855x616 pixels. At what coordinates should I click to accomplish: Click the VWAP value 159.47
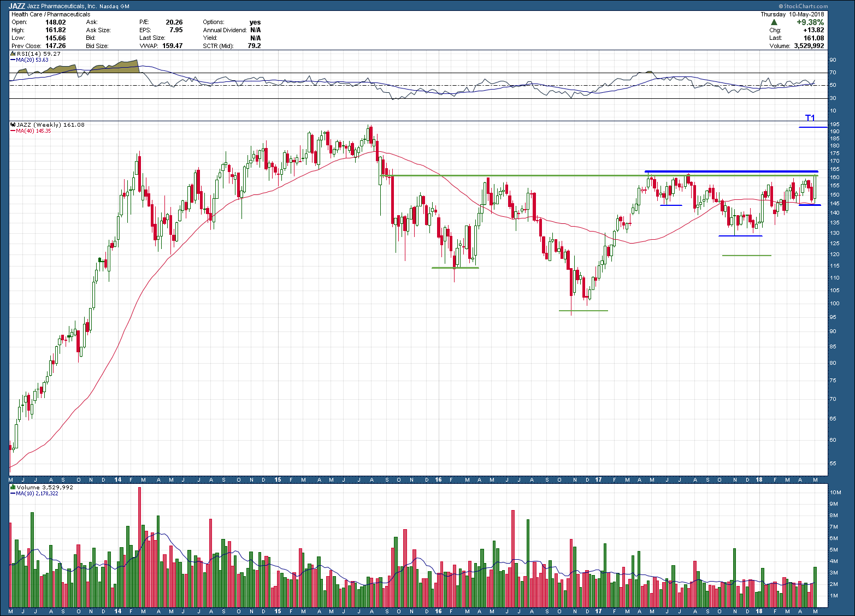click(172, 46)
